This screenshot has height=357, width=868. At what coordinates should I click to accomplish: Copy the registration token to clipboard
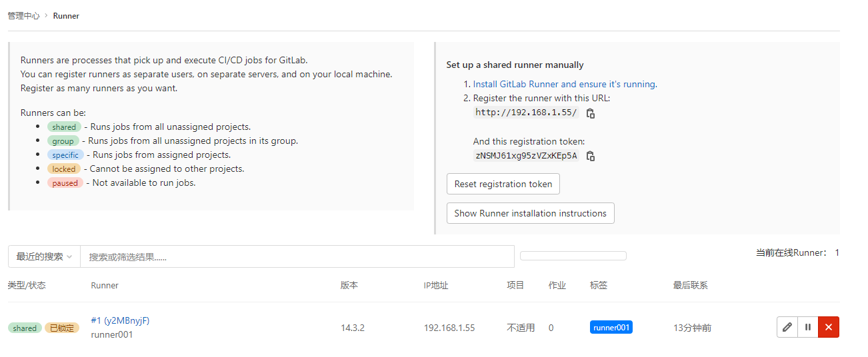[x=590, y=156]
